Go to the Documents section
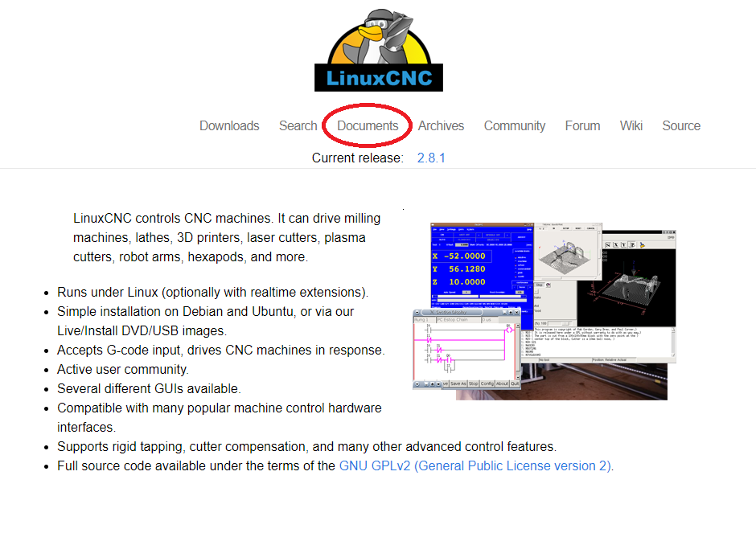 [368, 125]
